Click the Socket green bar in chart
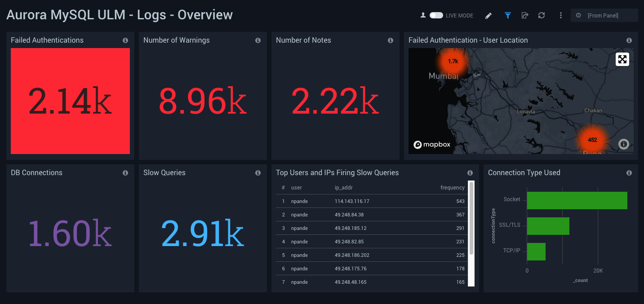Viewport: 644px width, 304px height. [x=577, y=200]
